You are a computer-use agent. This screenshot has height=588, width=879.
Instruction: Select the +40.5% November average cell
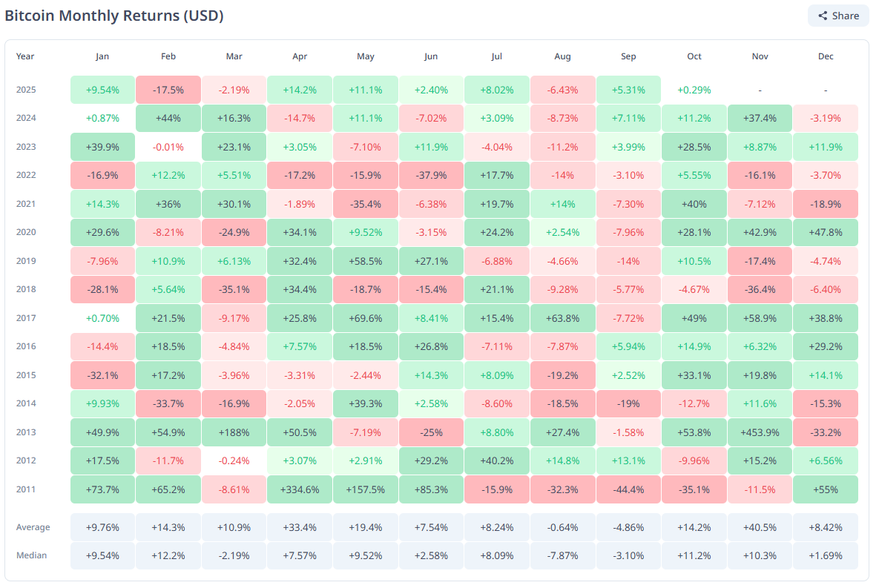(760, 527)
